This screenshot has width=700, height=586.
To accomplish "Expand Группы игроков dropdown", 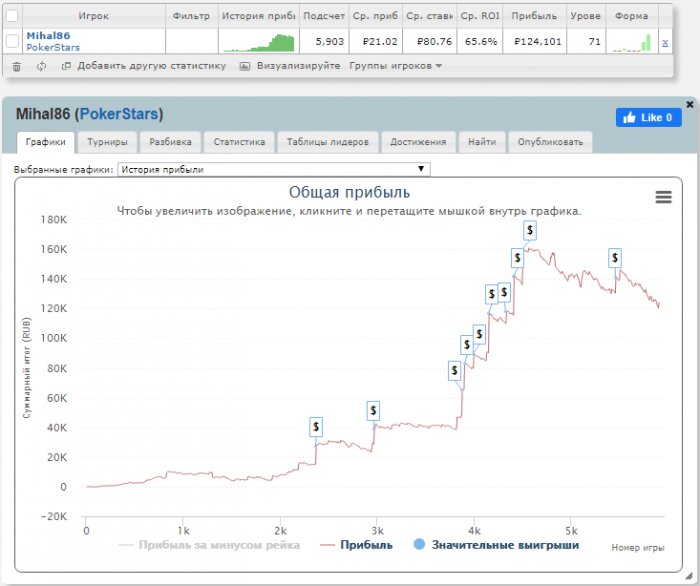I will pos(396,66).
